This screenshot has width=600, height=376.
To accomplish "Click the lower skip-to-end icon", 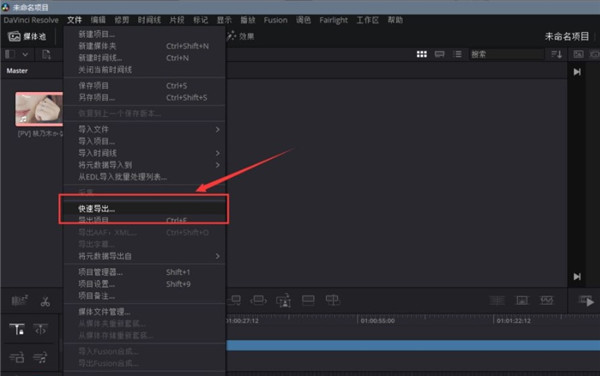I will (x=577, y=277).
